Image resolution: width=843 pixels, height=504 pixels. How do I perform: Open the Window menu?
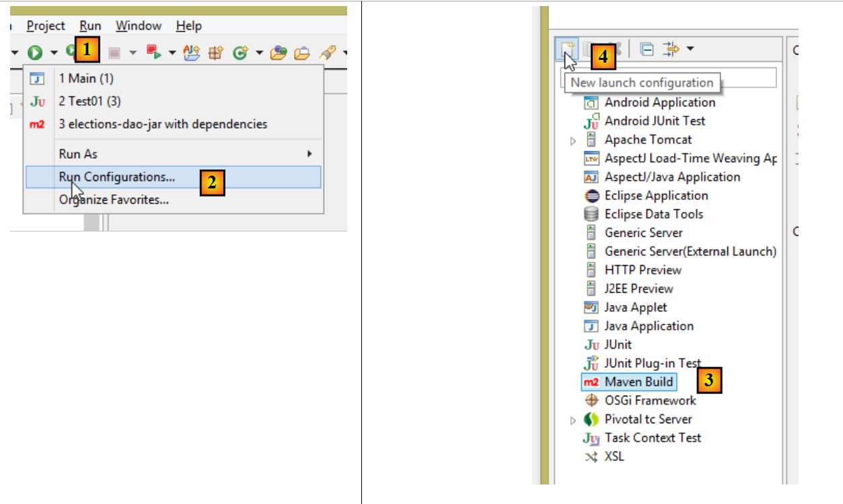point(139,26)
